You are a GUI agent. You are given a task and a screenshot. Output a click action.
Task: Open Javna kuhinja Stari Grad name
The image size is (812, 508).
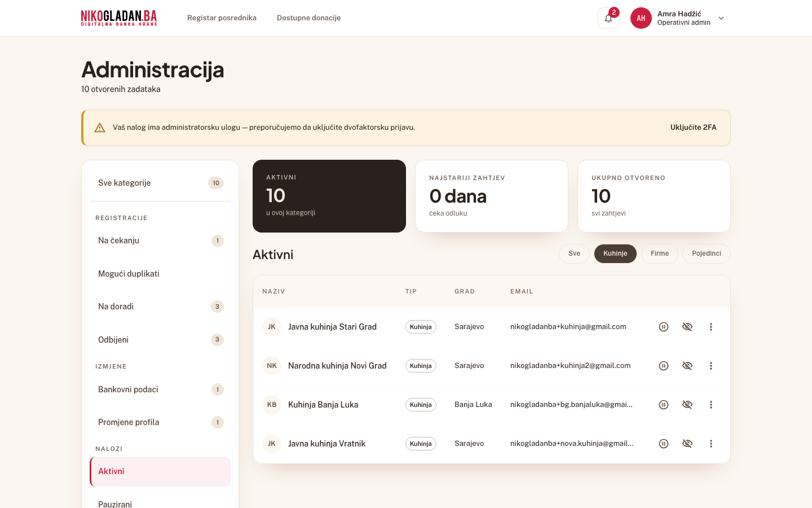332,327
